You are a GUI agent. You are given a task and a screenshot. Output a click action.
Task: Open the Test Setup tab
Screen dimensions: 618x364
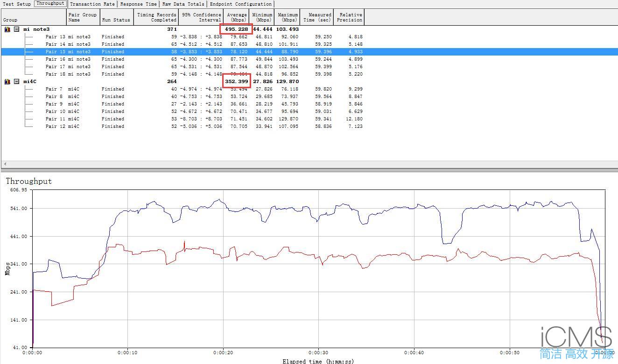point(17,4)
